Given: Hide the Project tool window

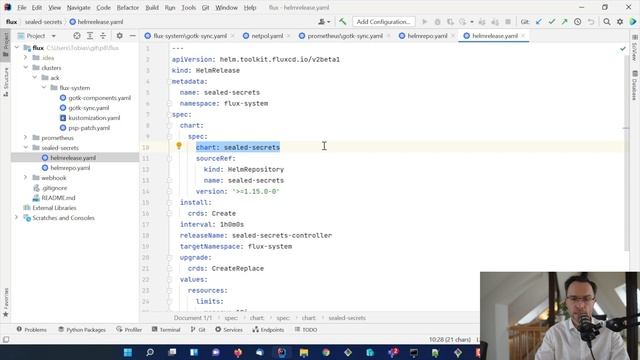Looking at the screenshot, I should point(132,36).
